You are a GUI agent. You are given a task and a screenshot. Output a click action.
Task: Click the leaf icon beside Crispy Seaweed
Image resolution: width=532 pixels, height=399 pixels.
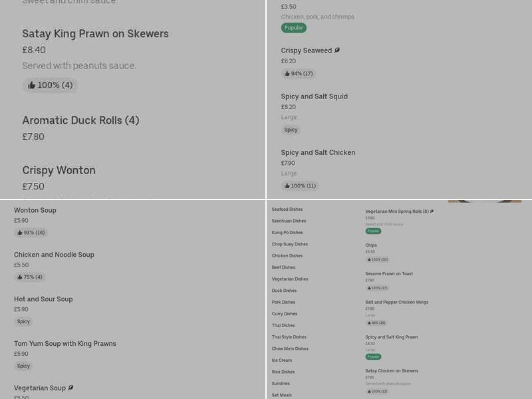[x=337, y=51]
